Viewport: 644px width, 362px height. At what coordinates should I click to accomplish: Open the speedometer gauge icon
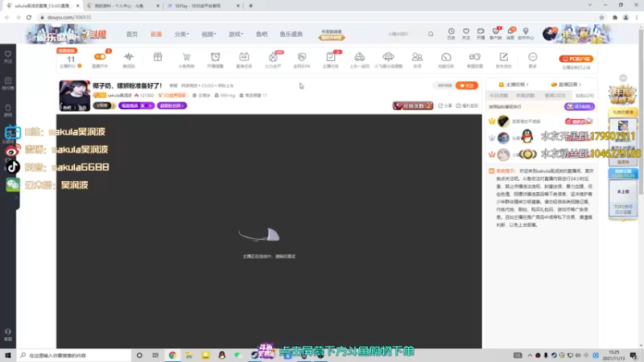[x=446, y=57]
